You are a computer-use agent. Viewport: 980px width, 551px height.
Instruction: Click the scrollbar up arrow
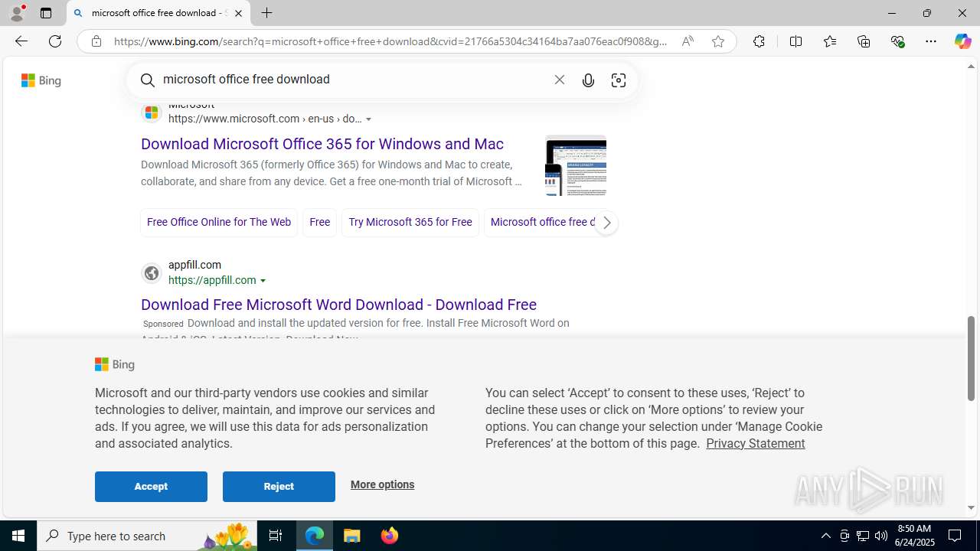coord(972,67)
